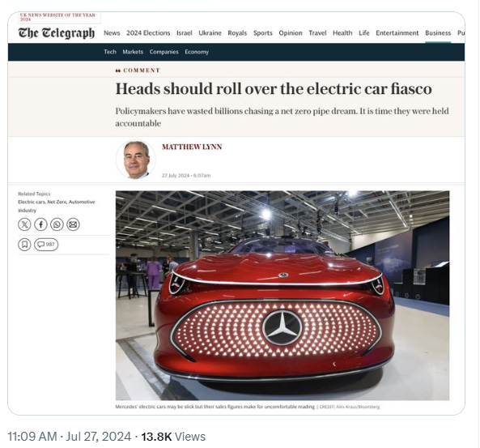Click the COMMENT label
Screen dimensions: 480x448
coord(142,70)
